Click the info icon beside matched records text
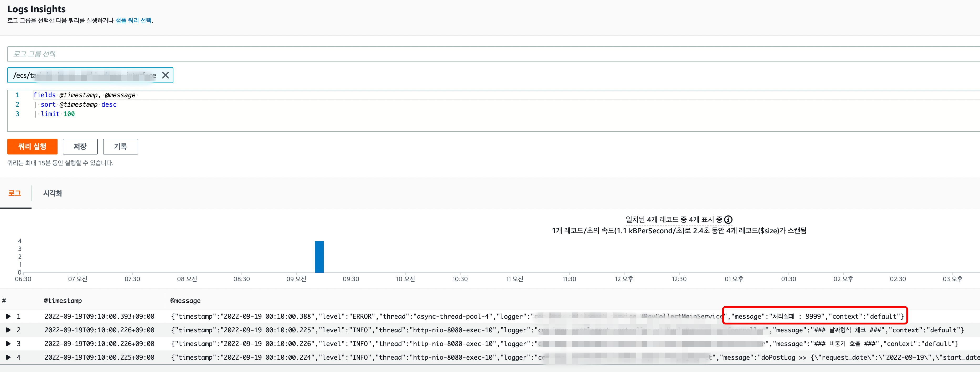 point(728,219)
